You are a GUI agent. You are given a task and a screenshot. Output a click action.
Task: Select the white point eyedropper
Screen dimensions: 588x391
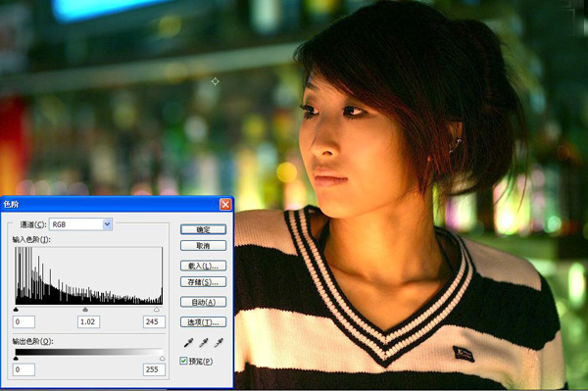click(219, 342)
